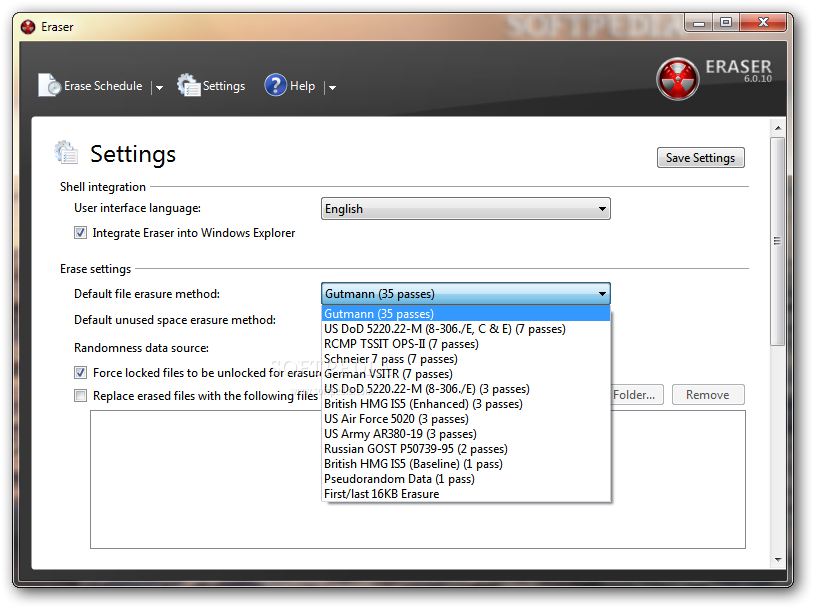Image resolution: width=814 pixels, height=608 pixels.
Task: Click the Shell integration section header
Action: (103, 187)
